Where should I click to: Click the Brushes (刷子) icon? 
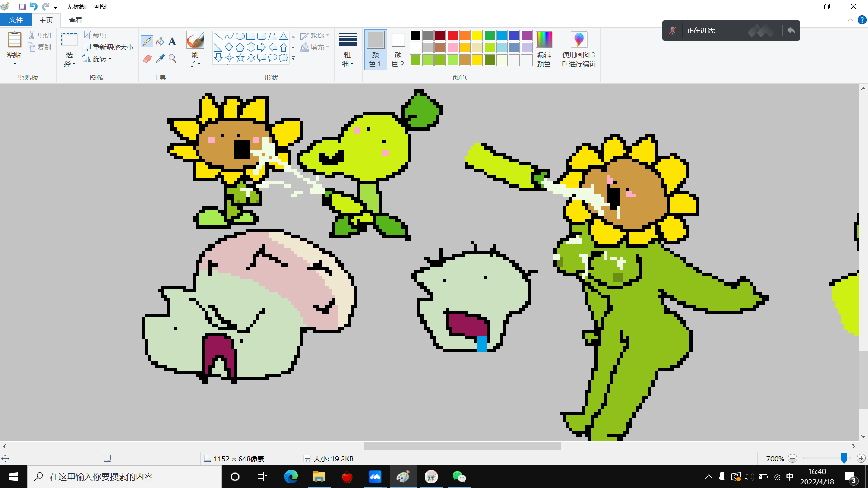coord(195,40)
